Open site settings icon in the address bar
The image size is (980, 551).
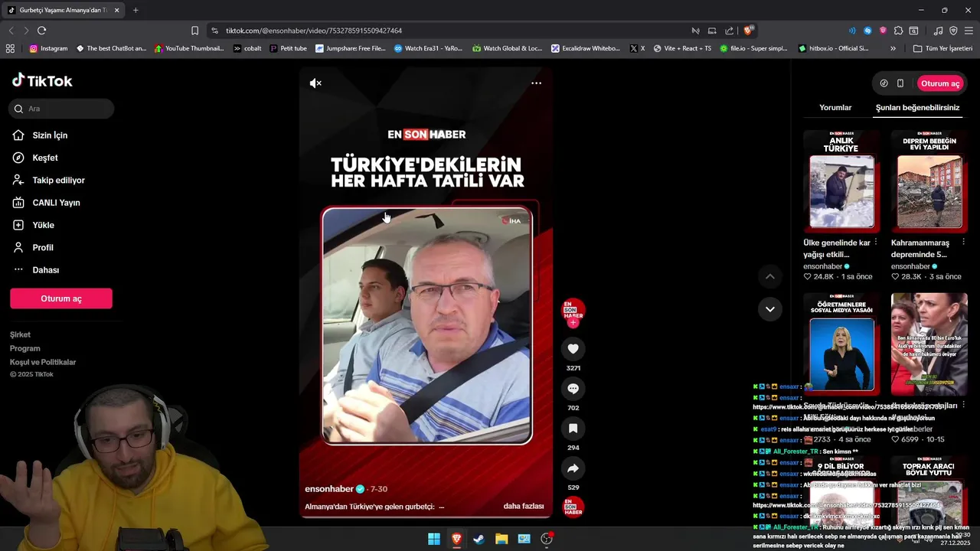click(214, 31)
